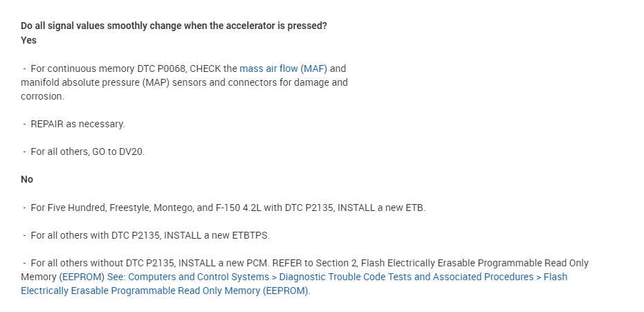Click the accelerator signal values question
The height and width of the screenshot is (312, 644).
174,26
